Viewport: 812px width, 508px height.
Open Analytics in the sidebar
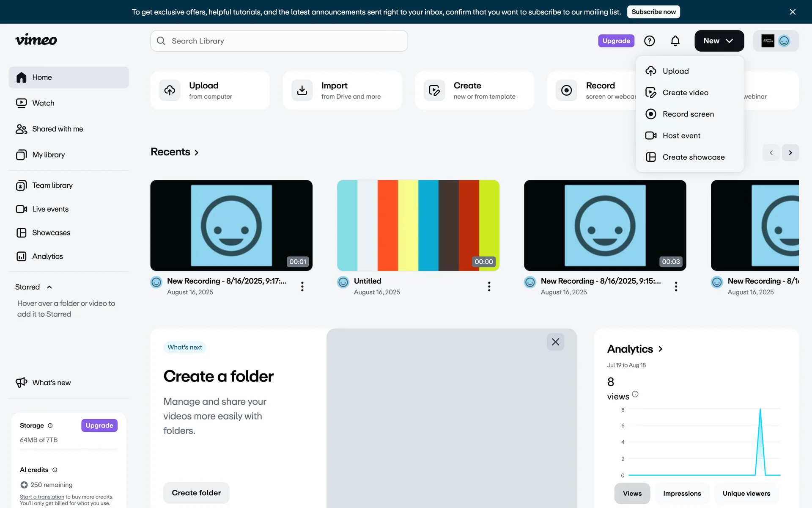pos(47,256)
